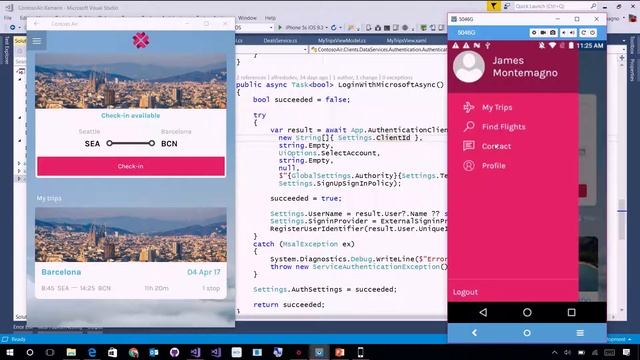
Task: Launch Microsoft Edge from taskbar
Action: [92, 352]
